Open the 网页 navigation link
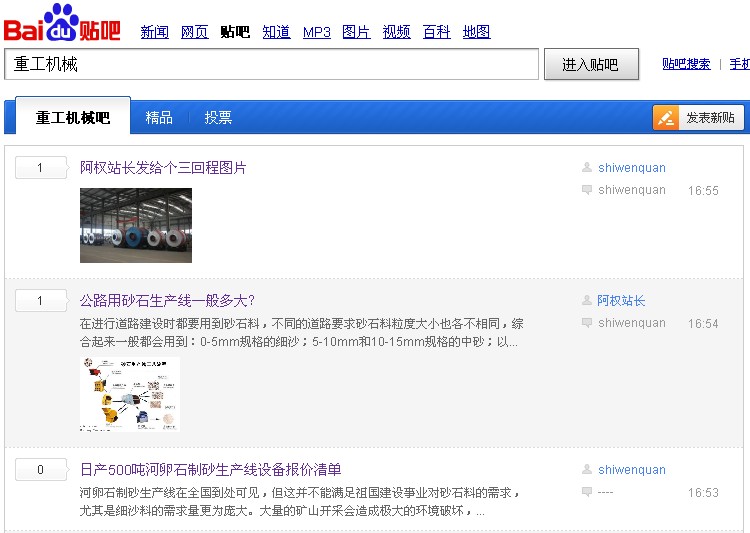 [195, 32]
